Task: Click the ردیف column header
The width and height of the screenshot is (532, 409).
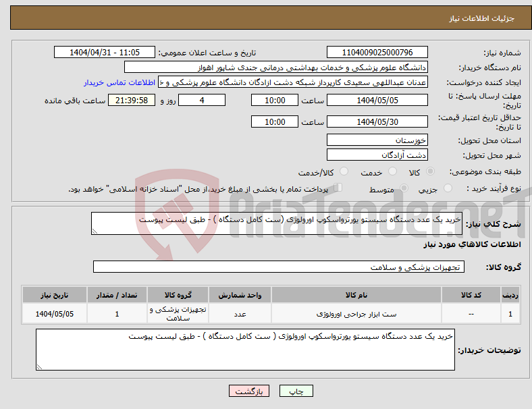Action: [x=510, y=295]
